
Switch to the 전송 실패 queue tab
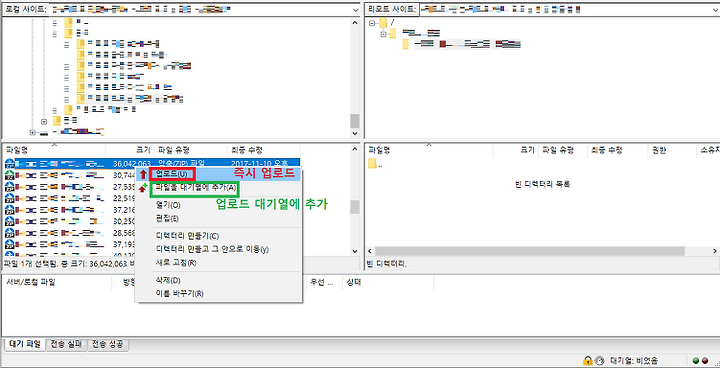tap(67, 344)
